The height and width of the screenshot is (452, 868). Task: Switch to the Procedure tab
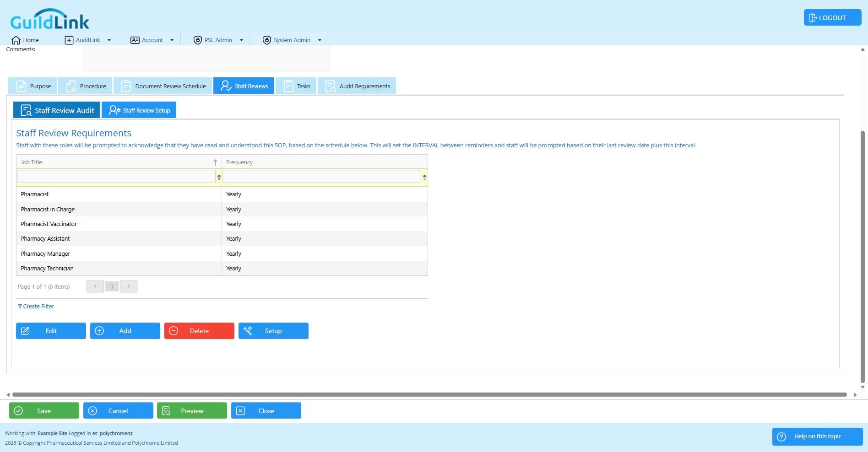pos(85,86)
